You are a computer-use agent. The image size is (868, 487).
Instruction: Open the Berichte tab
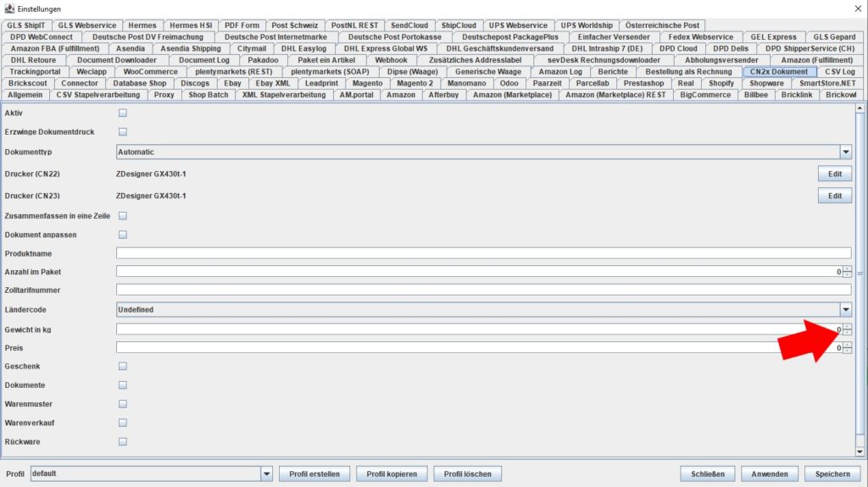(x=613, y=71)
